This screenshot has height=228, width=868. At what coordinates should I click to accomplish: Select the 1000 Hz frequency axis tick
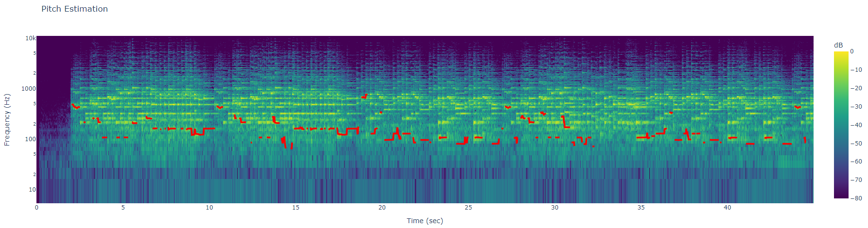coord(28,89)
